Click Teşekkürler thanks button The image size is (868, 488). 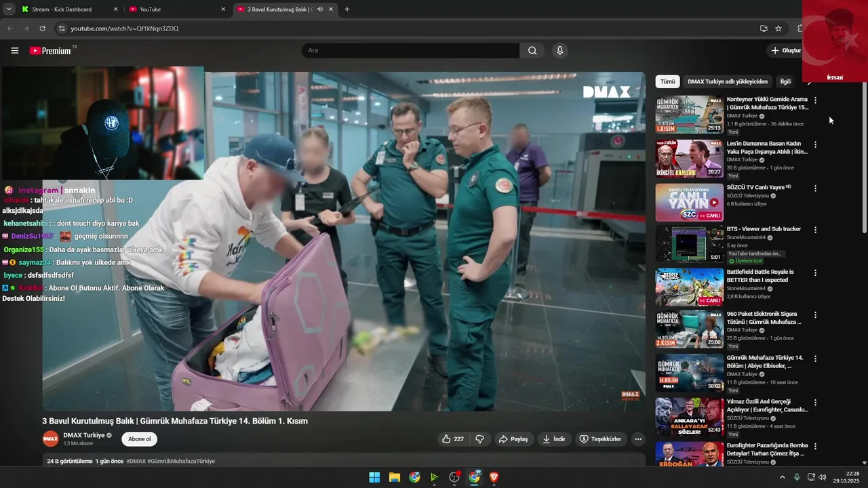point(600,439)
